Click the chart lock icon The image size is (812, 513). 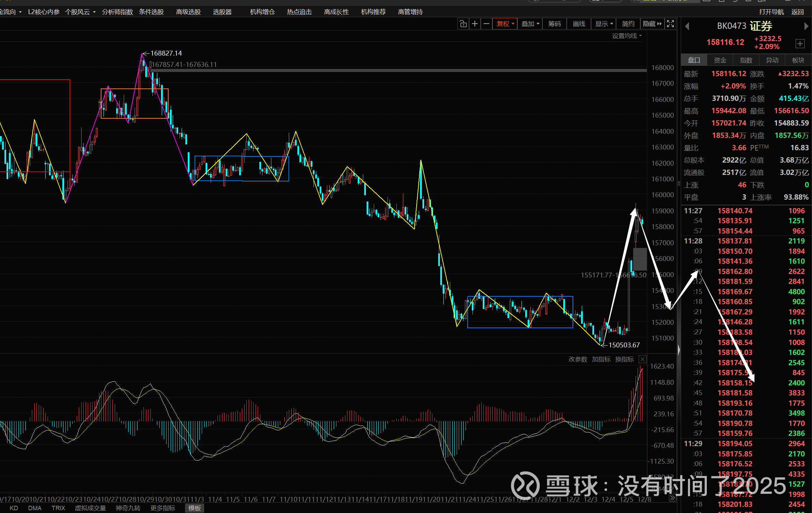point(463,24)
